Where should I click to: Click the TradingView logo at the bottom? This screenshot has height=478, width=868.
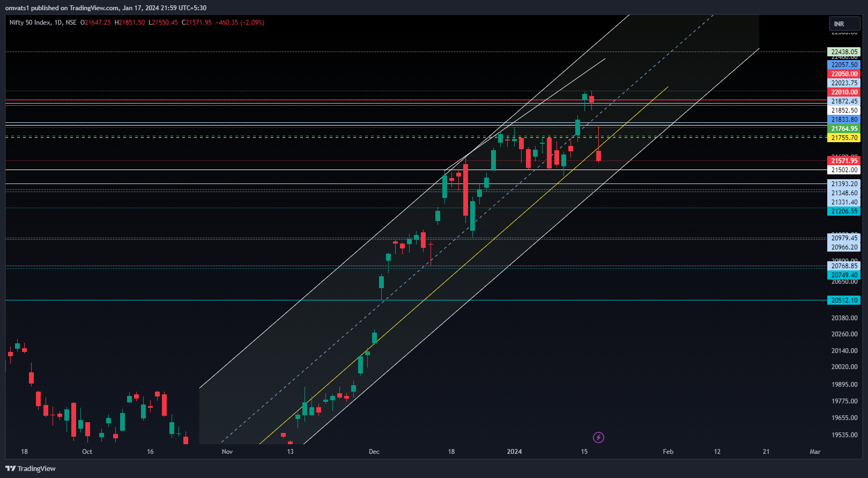click(30, 468)
